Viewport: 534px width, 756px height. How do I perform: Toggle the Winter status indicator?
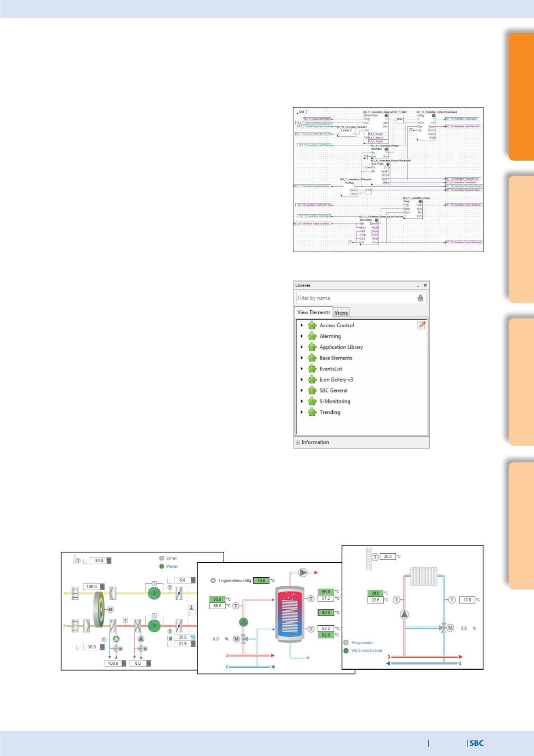click(162, 566)
